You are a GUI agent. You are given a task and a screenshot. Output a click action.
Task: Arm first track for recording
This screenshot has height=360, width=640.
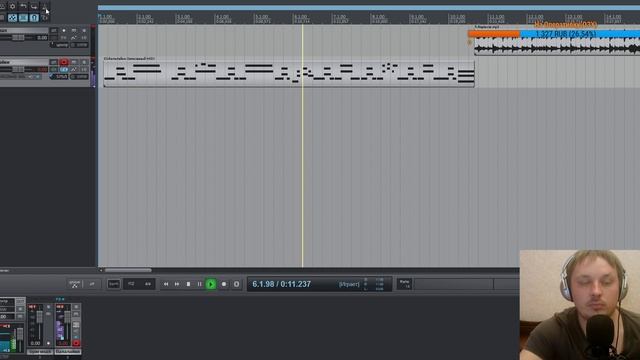64,31
